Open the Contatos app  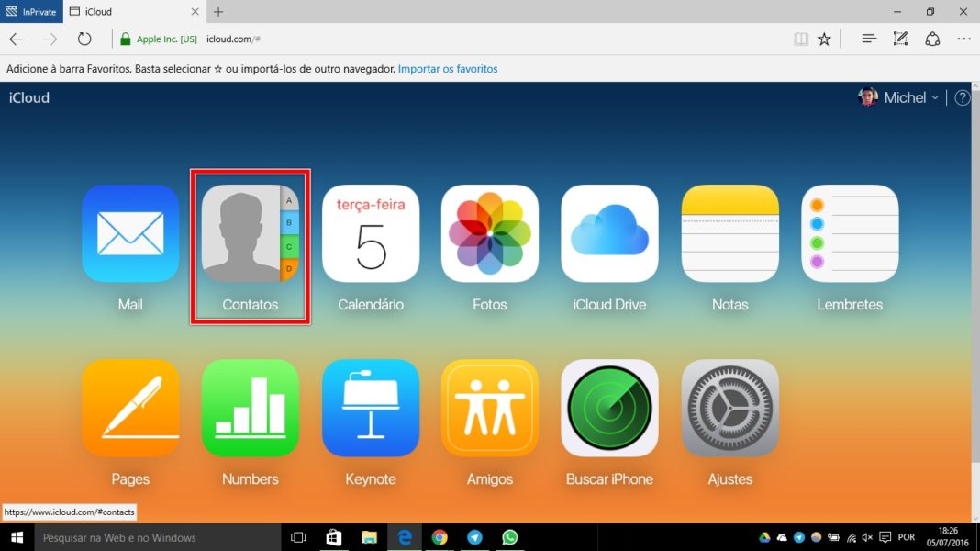click(x=250, y=233)
